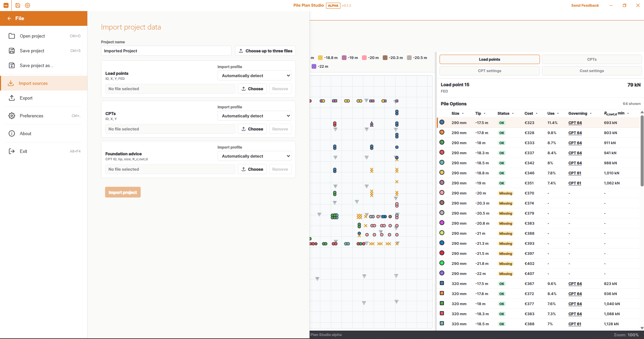Click Save project as icon
The height and width of the screenshot is (339, 644).
12,65
